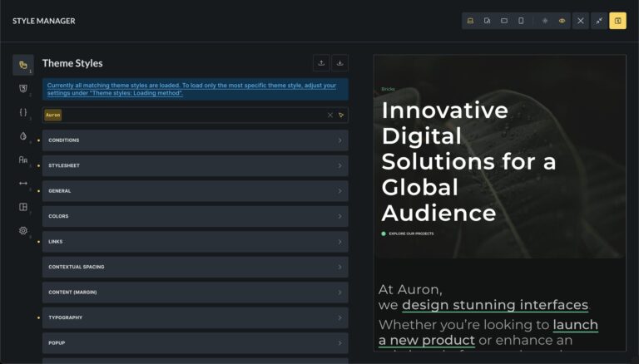Image resolution: width=639 pixels, height=364 pixels.
Task: Click the import theme styles download icon
Action: 339,63
